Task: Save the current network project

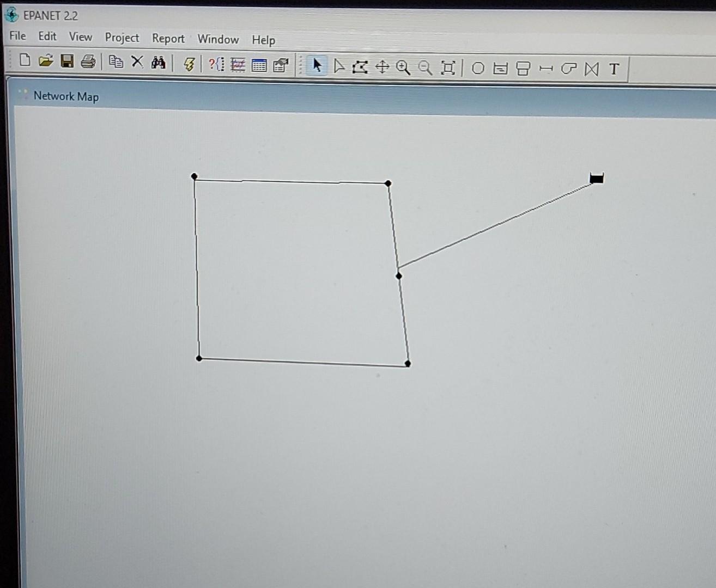Action: point(68,62)
